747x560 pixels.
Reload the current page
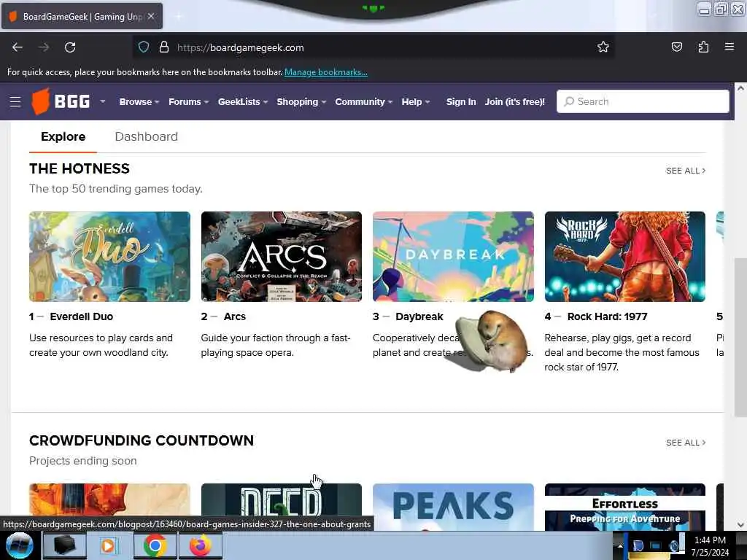[x=70, y=47]
